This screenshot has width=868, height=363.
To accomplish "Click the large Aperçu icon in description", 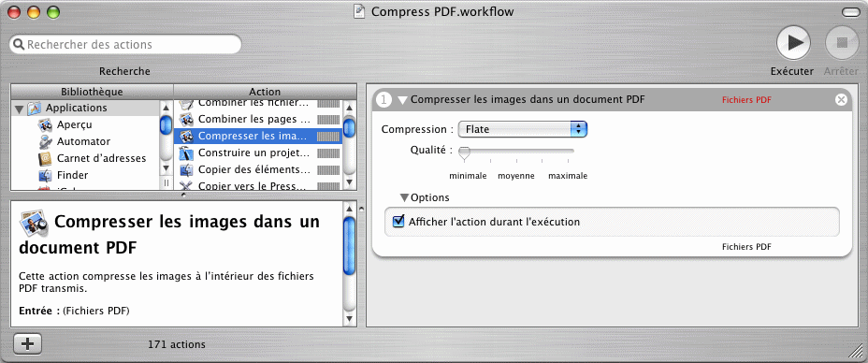I will click(35, 223).
